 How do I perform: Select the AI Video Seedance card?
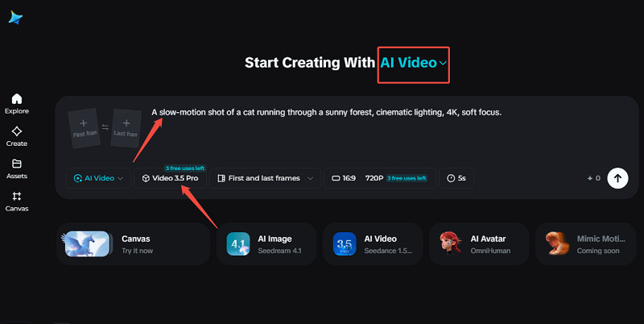(x=373, y=244)
